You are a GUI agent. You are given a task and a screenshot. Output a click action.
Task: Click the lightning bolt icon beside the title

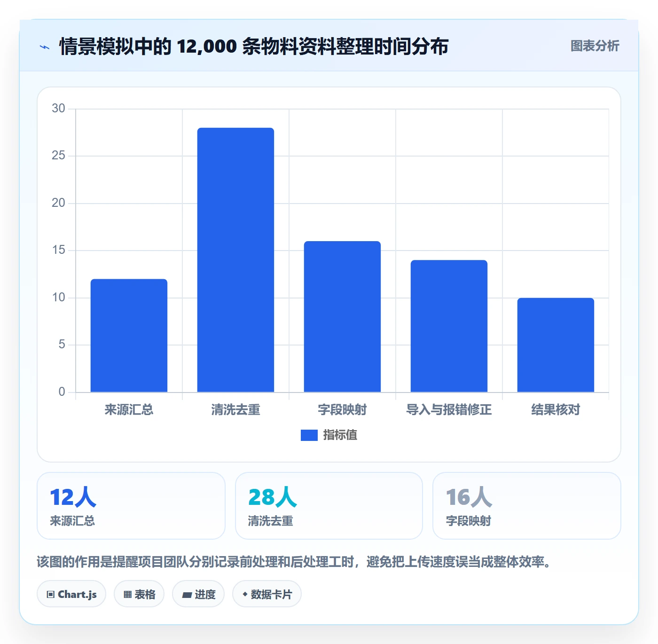pyautogui.click(x=45, y=47)
